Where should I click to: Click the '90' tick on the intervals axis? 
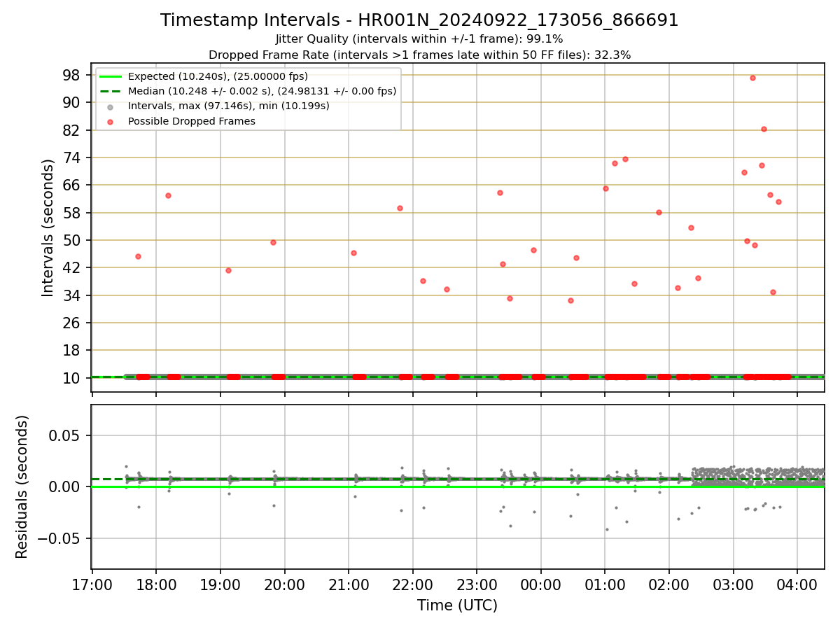click(x=72, y=102)
